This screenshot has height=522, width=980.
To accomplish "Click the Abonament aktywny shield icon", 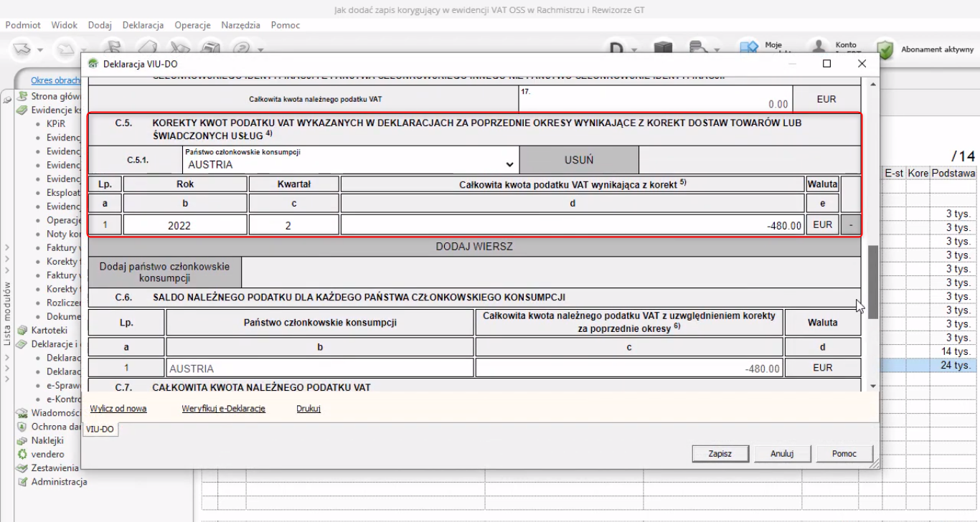I will [x=885, y=49].
